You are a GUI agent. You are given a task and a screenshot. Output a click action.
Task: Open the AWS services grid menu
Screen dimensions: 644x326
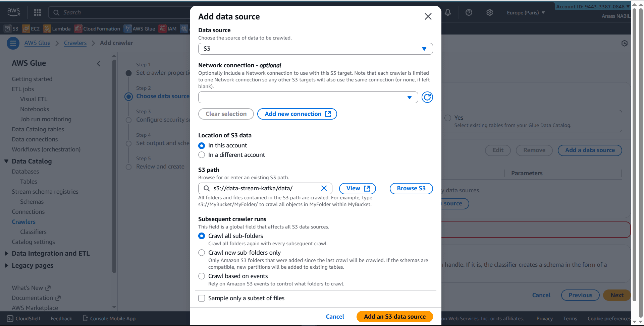(x=38, y=12)
